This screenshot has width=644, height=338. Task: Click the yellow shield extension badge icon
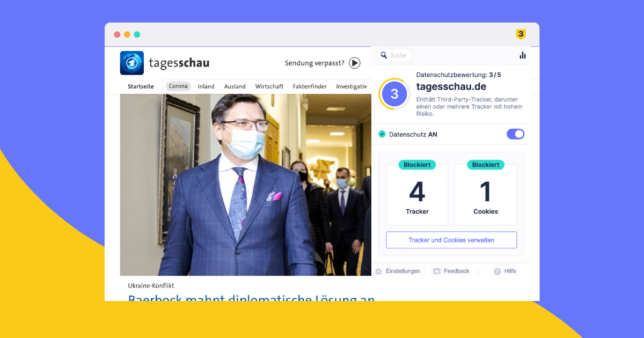[x=521, y=34]
